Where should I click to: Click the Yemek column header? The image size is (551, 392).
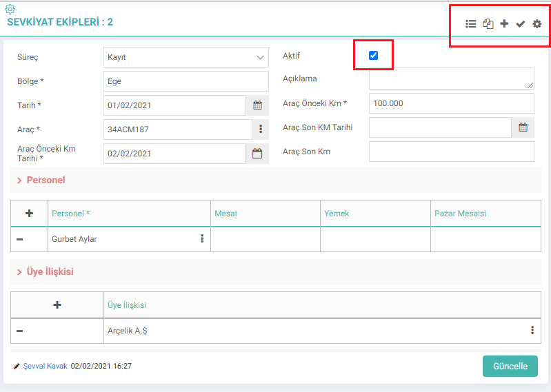375,214
